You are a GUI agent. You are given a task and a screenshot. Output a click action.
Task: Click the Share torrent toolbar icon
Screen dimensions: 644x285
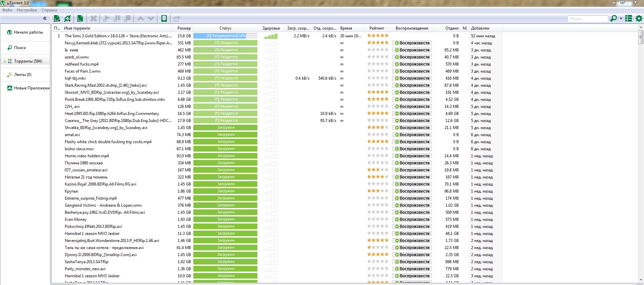tap(177, 18)
